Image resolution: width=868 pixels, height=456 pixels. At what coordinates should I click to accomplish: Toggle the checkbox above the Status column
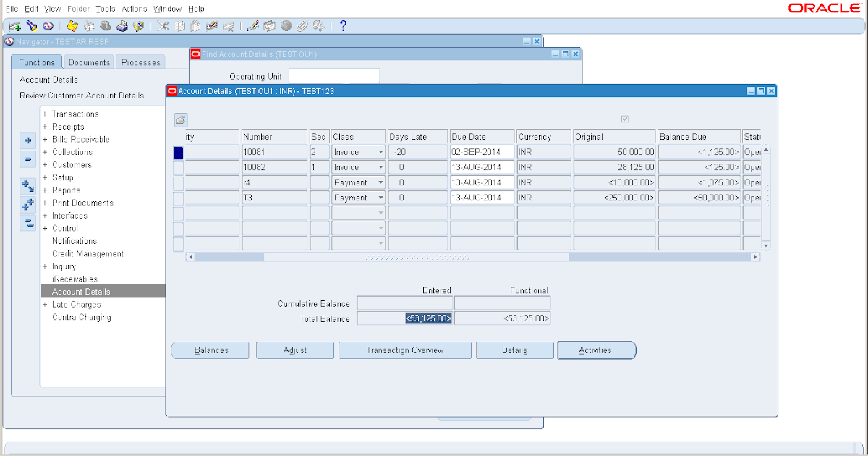click(624, 119)
